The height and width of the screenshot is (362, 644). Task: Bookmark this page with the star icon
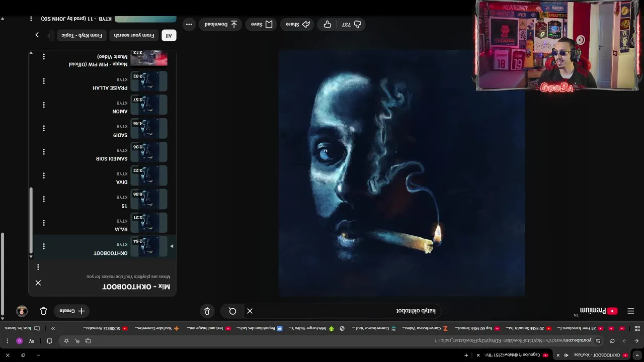[66, 341]
